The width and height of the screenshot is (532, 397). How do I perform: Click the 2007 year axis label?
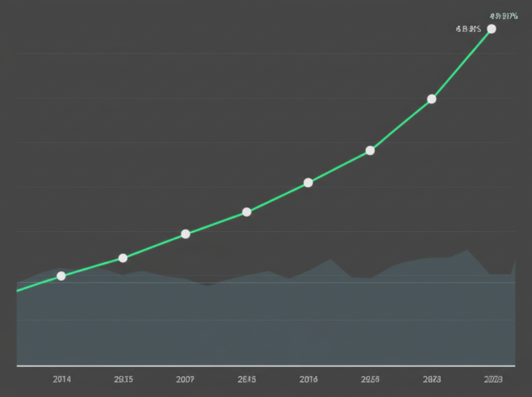tap(185, 379)
